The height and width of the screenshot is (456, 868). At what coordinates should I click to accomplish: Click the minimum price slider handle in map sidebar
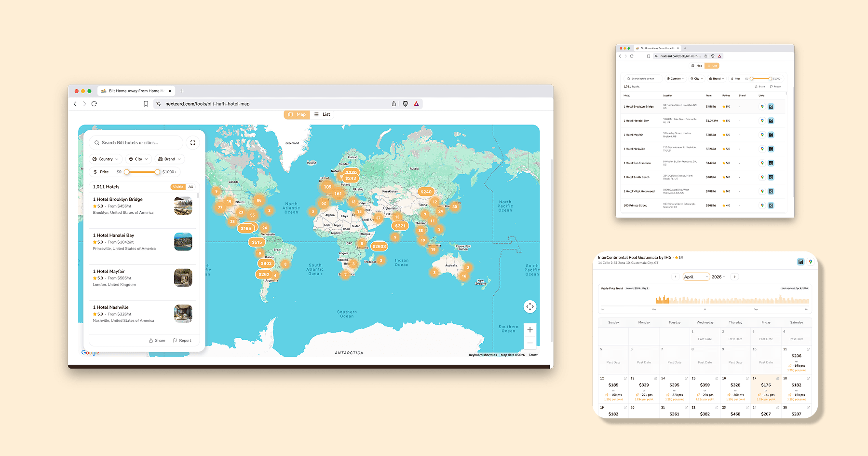(126, 172)
